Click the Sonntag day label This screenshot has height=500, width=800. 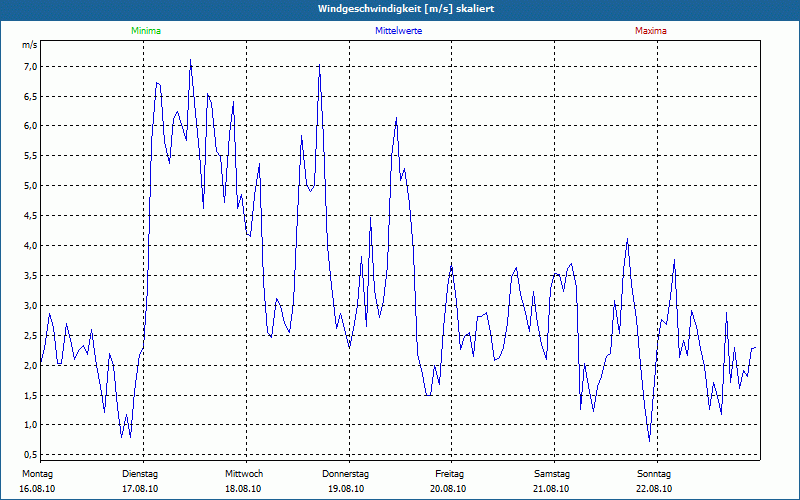point(654,474)
